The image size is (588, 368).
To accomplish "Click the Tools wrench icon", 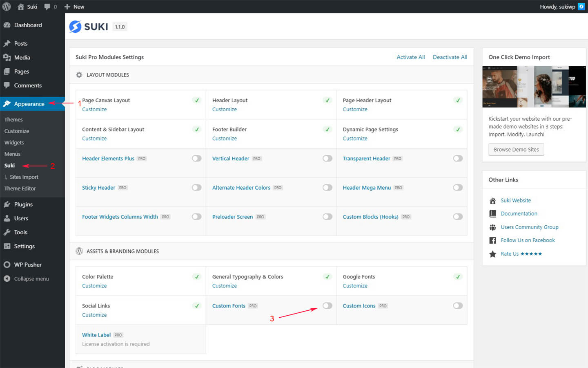I will pos(7,232).
